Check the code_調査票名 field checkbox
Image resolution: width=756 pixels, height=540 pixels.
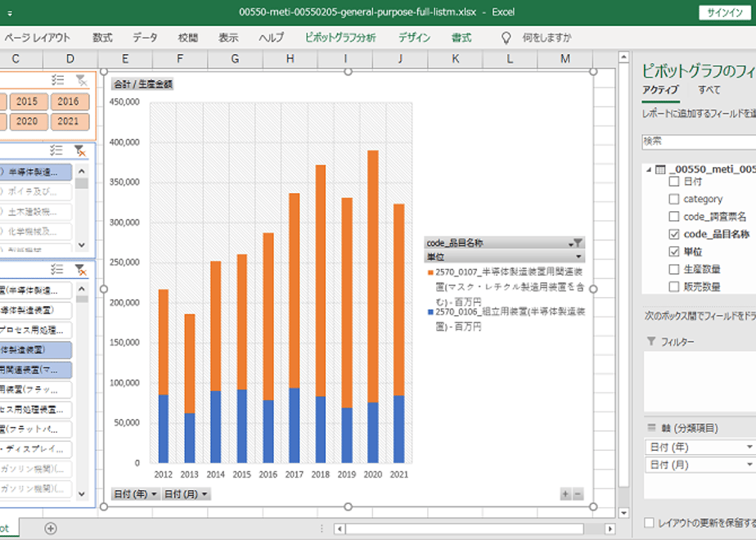click(x=674, y=217)
